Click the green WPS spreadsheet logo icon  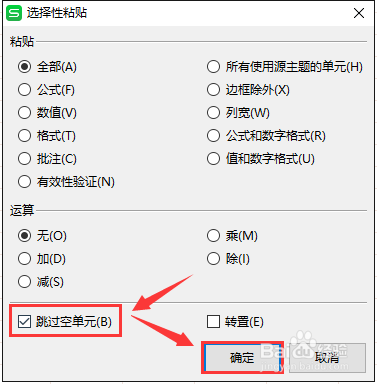[14, 13]
